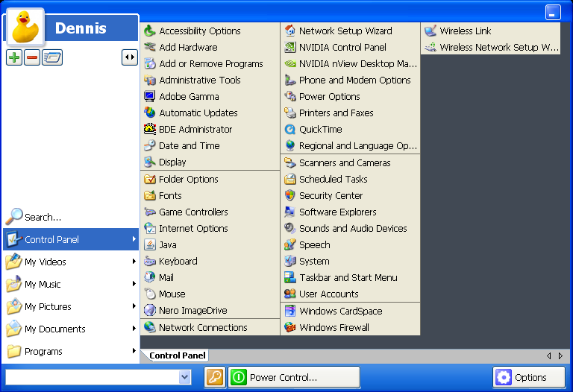Viewport: 573px width, 392px height.
Task: Toggle the left-right arrows collapse button
Action: 130,57
